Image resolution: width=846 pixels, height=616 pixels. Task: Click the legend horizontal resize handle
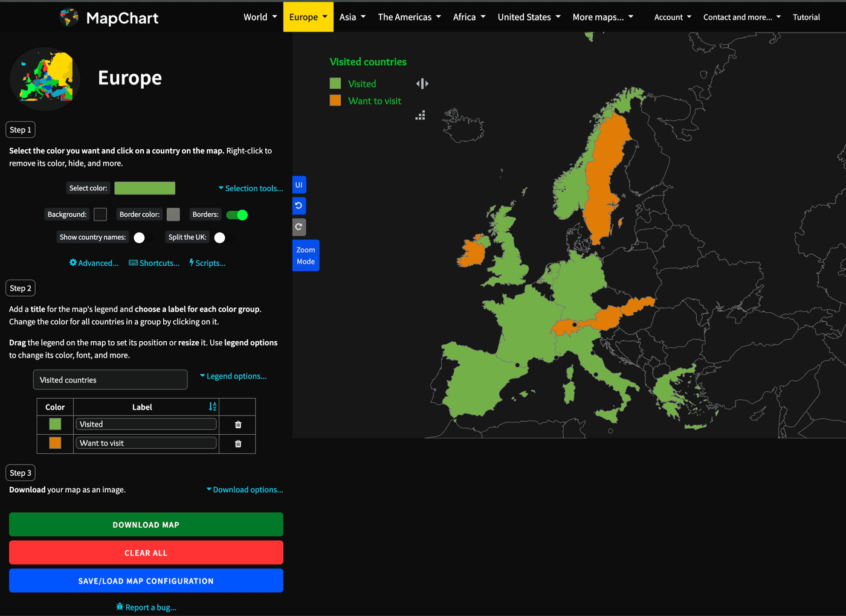click(x=422, y=84)
